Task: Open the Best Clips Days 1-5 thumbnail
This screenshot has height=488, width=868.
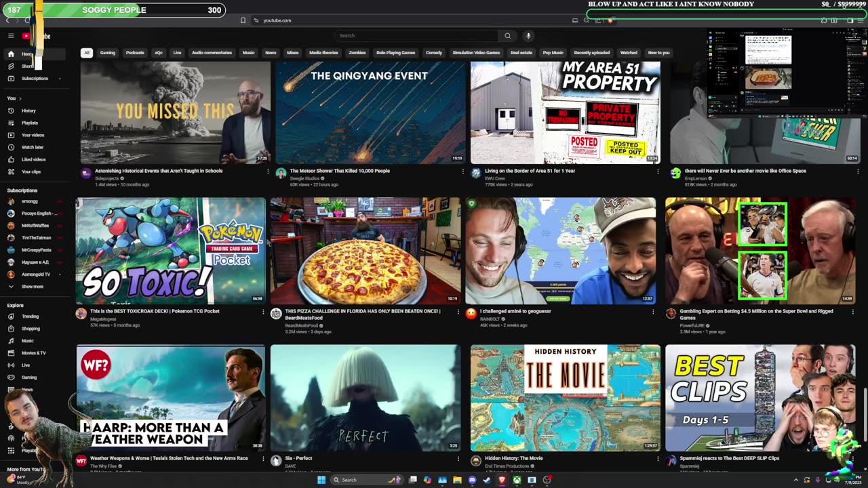Action: [x=760, y=398]
